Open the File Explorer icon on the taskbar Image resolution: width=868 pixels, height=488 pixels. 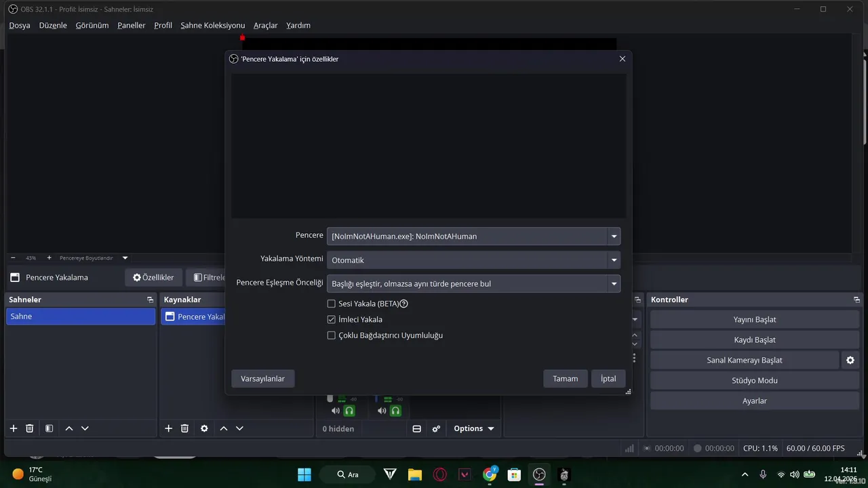[x=415, y=474]
